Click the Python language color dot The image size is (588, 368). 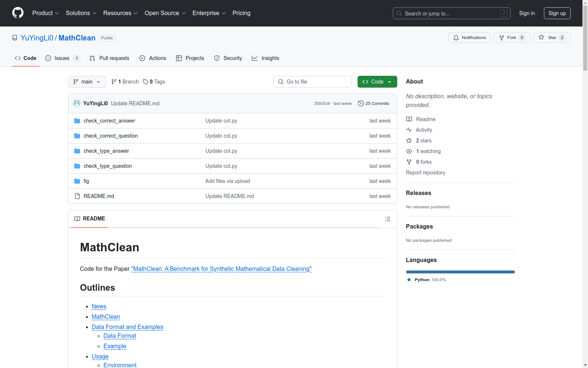[409, 280]
